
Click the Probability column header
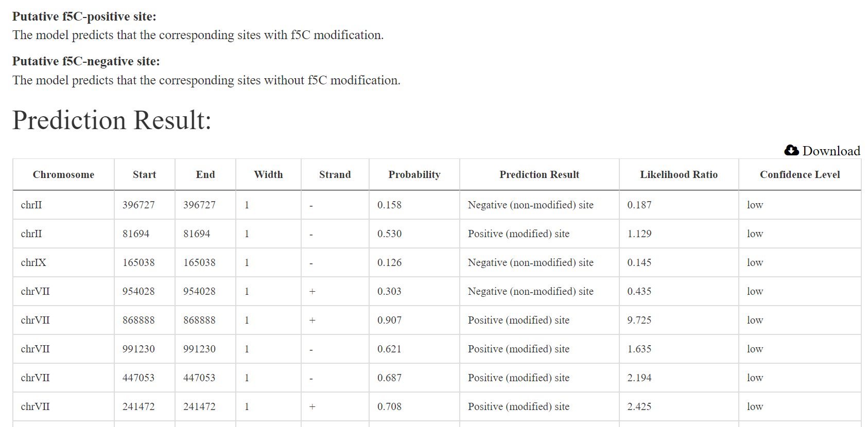click(414, 174)
